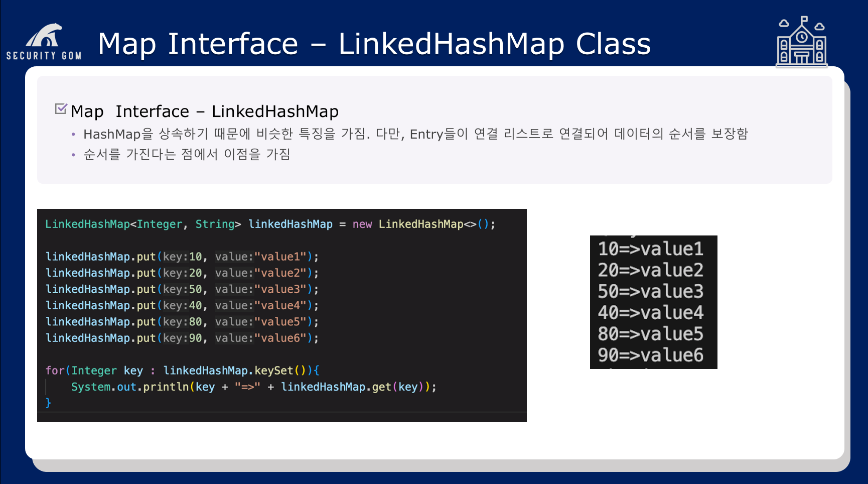The height and width of the screenshot is (484, 868).
Task: Click the System.out.println code line
Action: [254, 387]
